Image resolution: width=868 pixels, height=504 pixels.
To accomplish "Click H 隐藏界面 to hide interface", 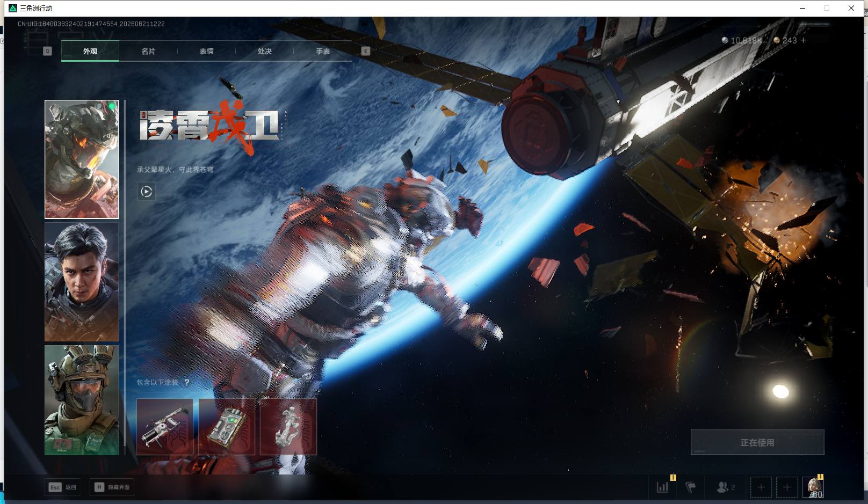I will tap(112, 487).
